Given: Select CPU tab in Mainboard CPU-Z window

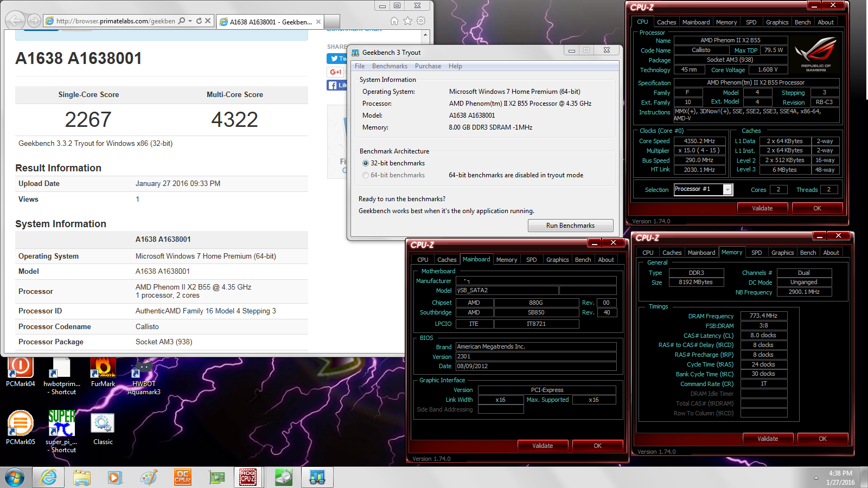Looking at the screenshot, I should (423, 260).
